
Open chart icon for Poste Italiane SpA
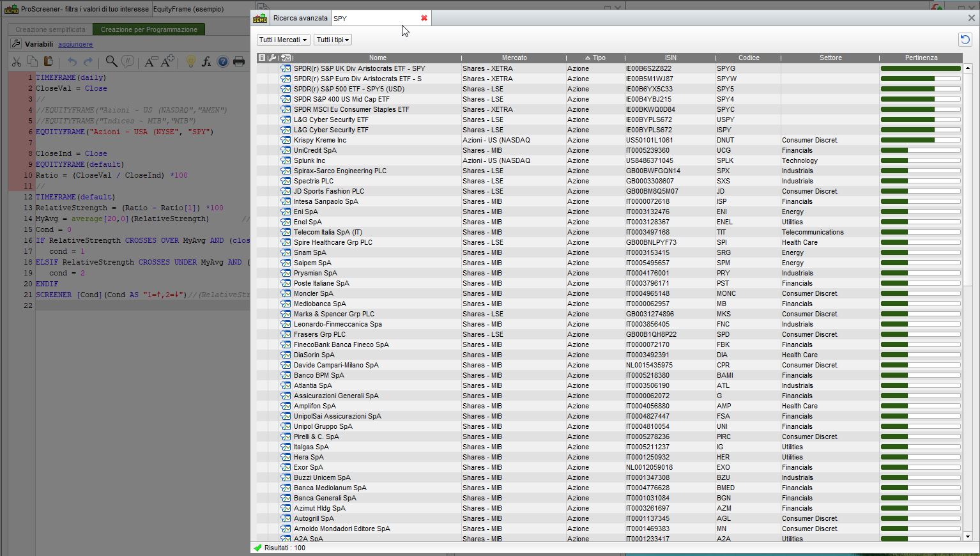[286, 283]
